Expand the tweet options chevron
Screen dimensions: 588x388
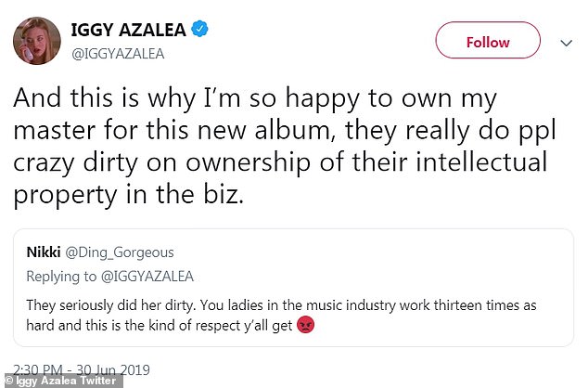pyautogui.click(x=566, y=42)
